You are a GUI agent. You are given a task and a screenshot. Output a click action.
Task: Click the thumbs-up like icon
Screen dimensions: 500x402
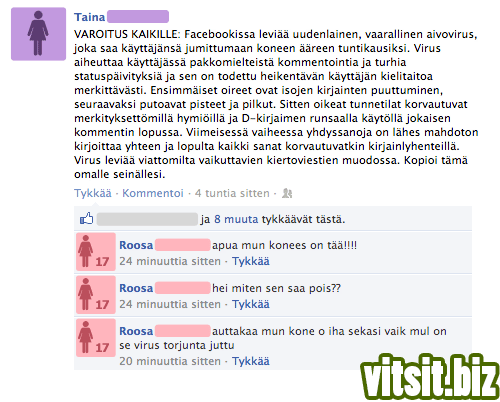[x=87, y=219]
